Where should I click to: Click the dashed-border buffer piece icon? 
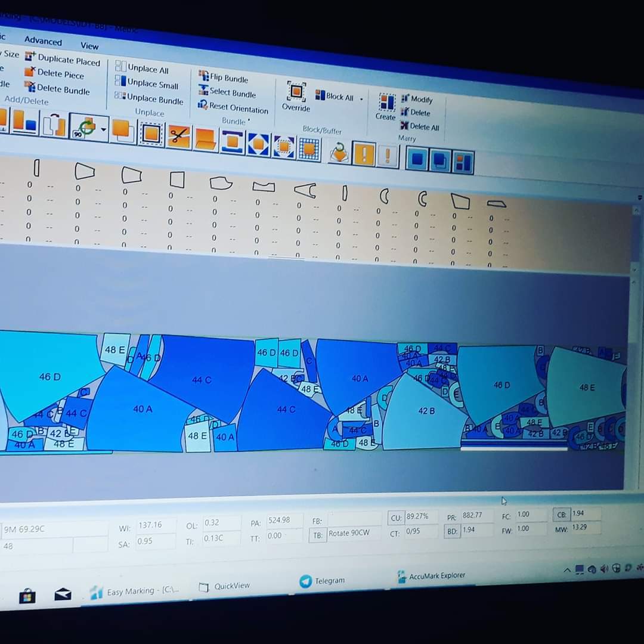pos(151,134)
